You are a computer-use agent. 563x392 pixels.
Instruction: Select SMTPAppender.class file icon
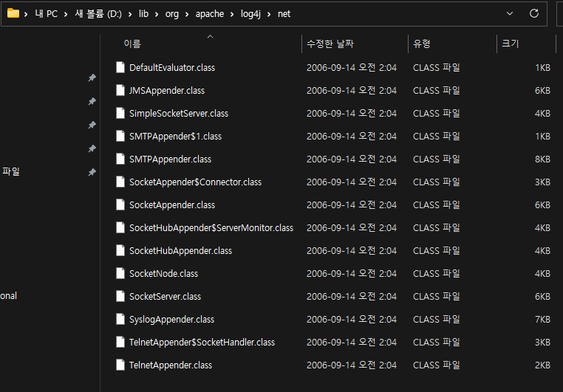point(120,159)
